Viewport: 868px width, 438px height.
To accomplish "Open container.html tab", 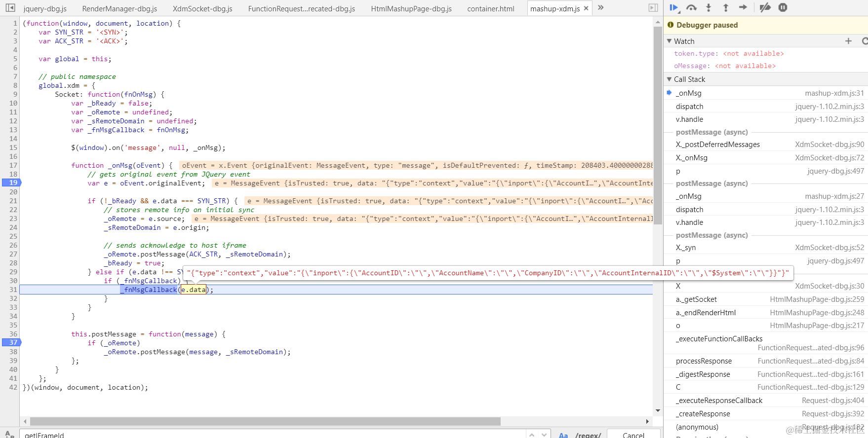I will click(x=491, y=8).
